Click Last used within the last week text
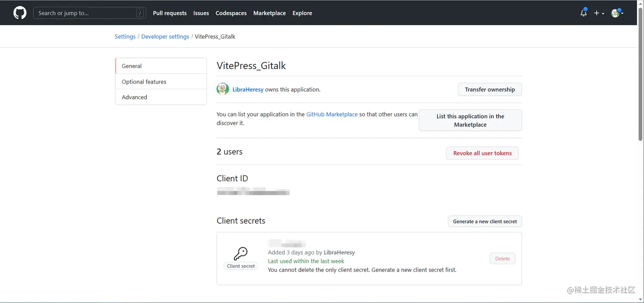The height and width of the screenshot is (303, 644). [306, 261]
